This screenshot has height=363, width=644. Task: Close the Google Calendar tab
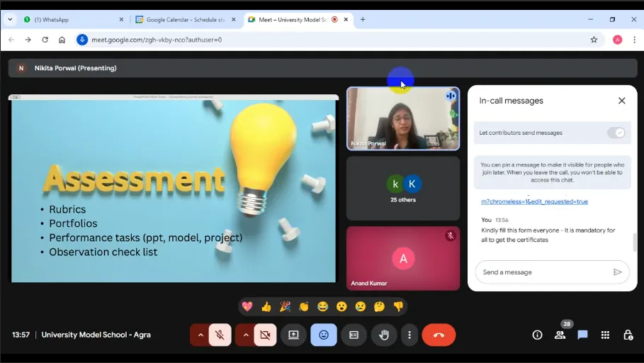tap(234, 20)
